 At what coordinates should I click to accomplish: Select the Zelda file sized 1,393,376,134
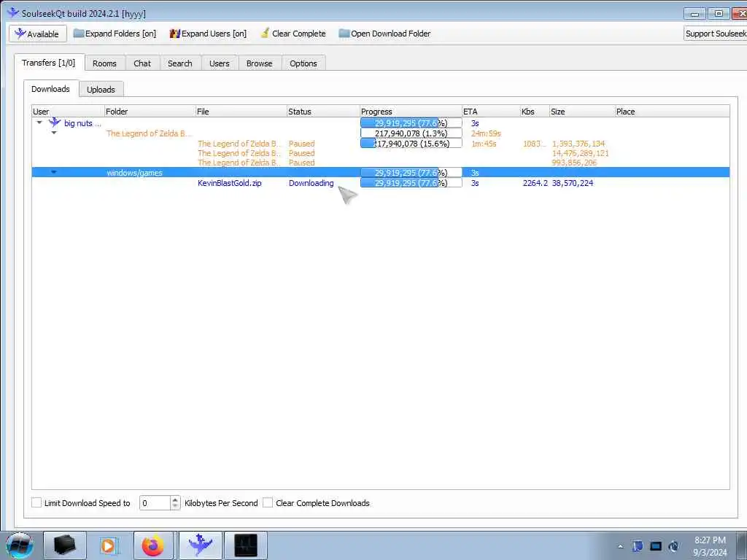coord(381,144)
